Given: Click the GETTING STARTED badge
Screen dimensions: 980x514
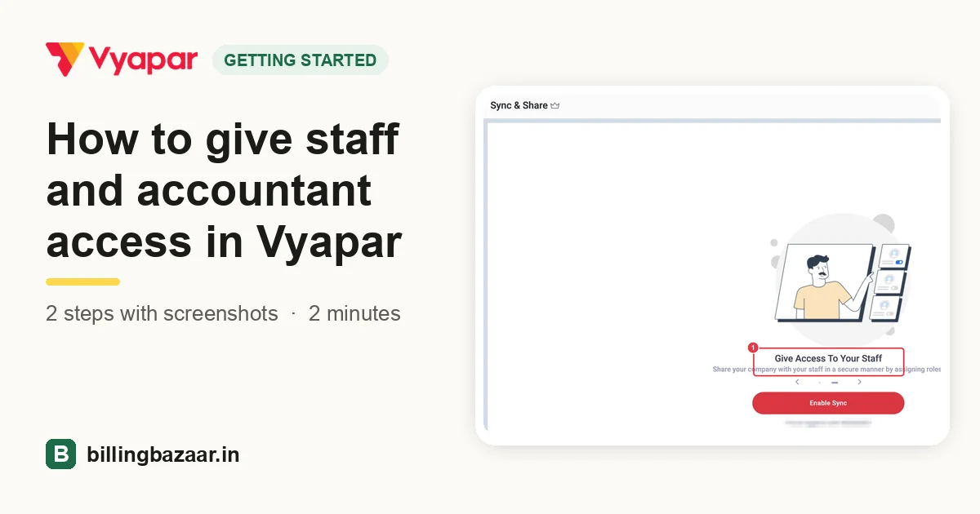Looking at the screenshot, I should coord(301,60).
